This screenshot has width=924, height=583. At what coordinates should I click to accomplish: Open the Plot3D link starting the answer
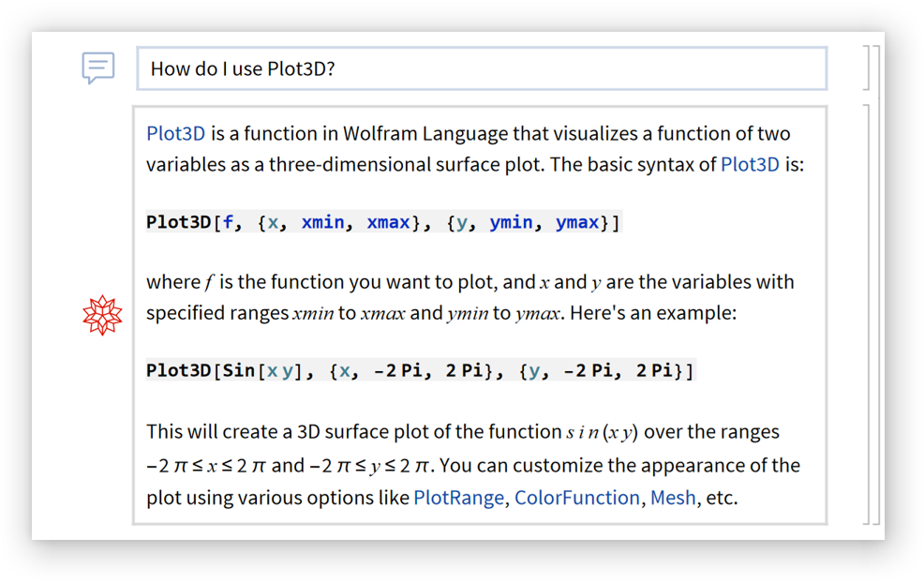pyautogui.click(x=175, y=133)
